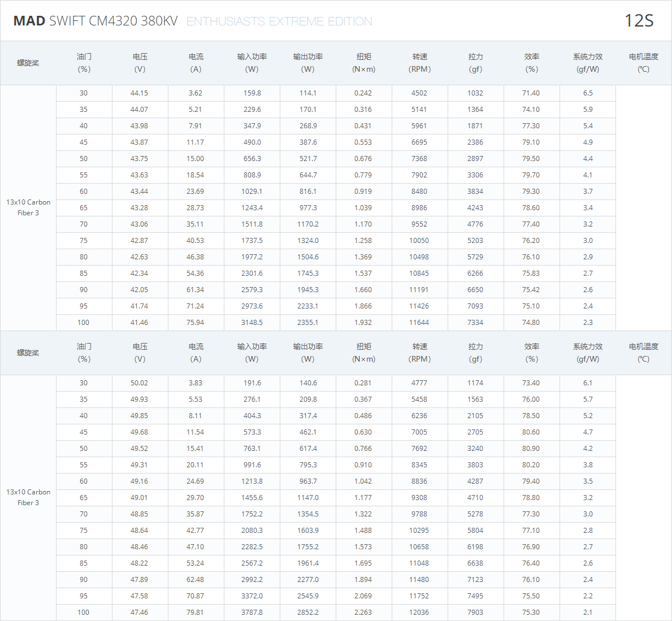Viewport: 672px width, 621px height.
Task: Click efficiency value 71.40
Action: coord(531,93)
